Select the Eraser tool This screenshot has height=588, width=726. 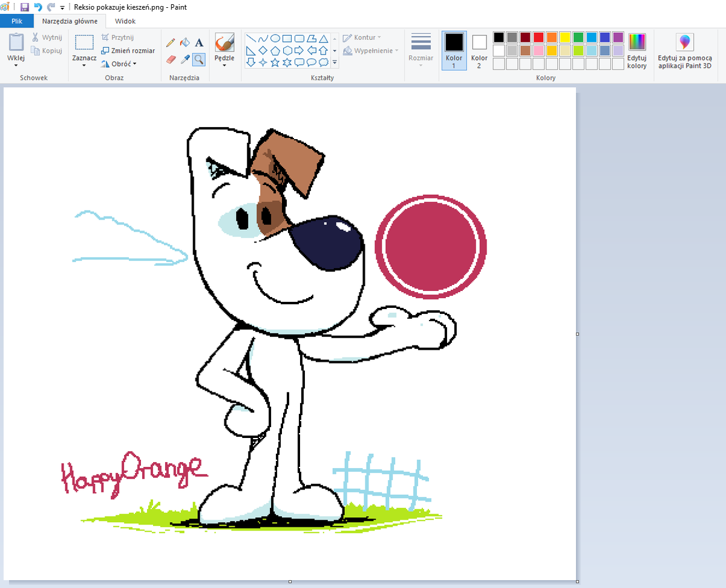click(170, 59)
